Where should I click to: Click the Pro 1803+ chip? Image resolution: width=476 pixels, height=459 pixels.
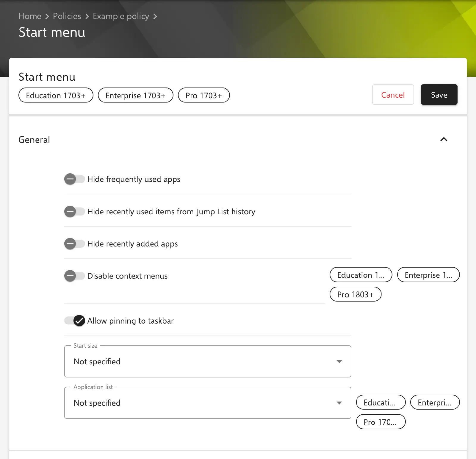356,294
